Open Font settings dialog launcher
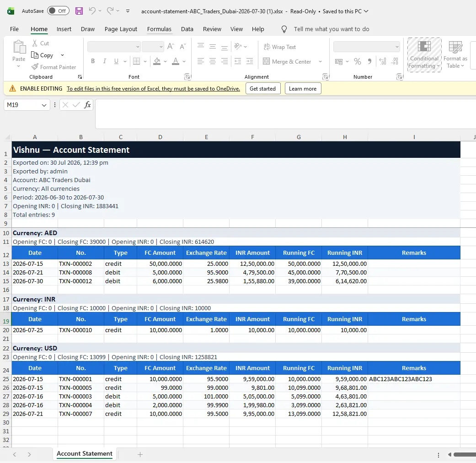476x463 pixels. coord(187,77)
